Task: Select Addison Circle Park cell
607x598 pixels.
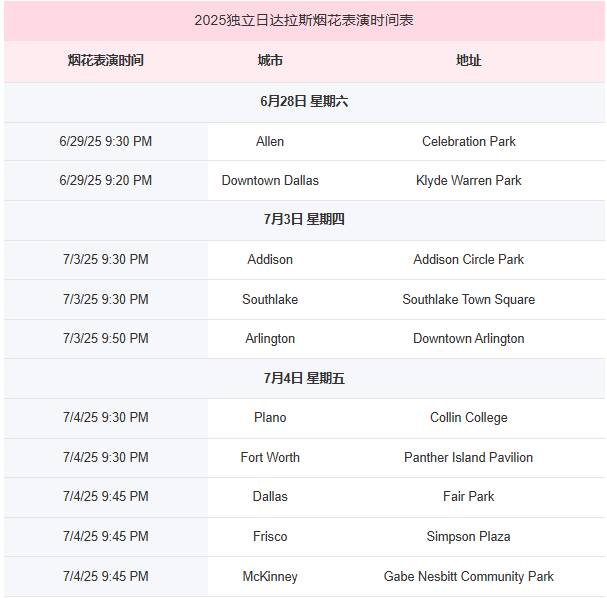Action: coord(468,259)
